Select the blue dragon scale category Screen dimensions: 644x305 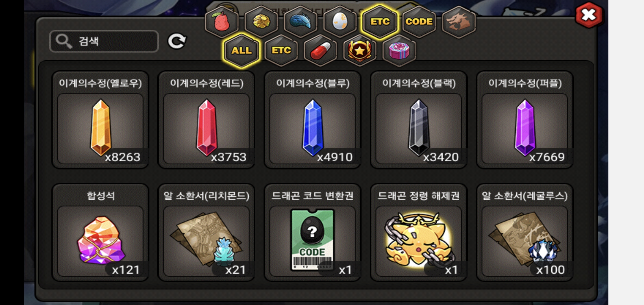(x=301, y=22)
